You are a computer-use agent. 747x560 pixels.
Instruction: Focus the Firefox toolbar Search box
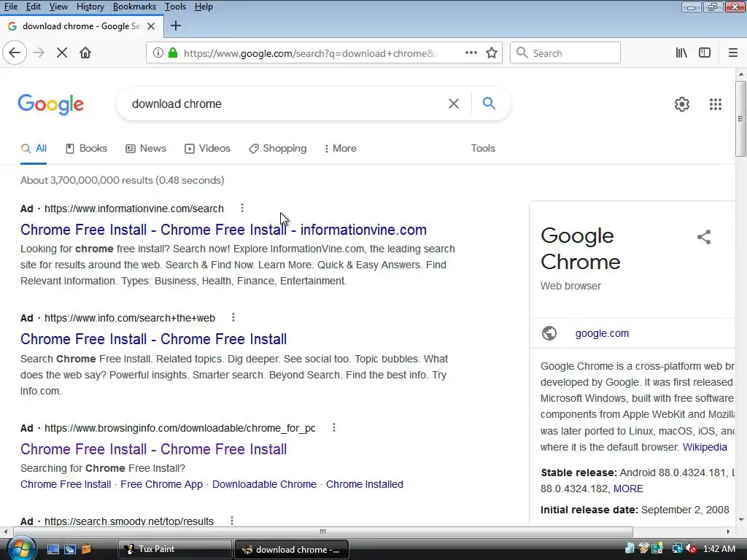565,52
